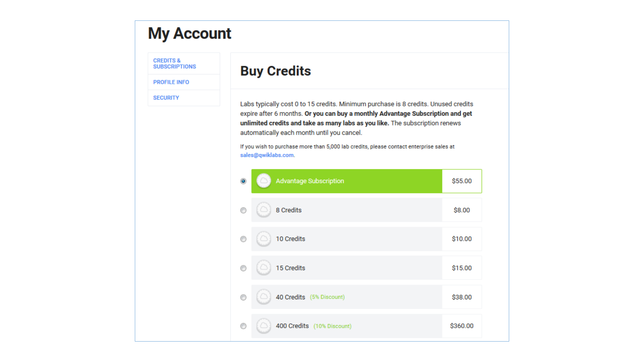Click the sales@qwiklabs.com email link

[267, 155]
